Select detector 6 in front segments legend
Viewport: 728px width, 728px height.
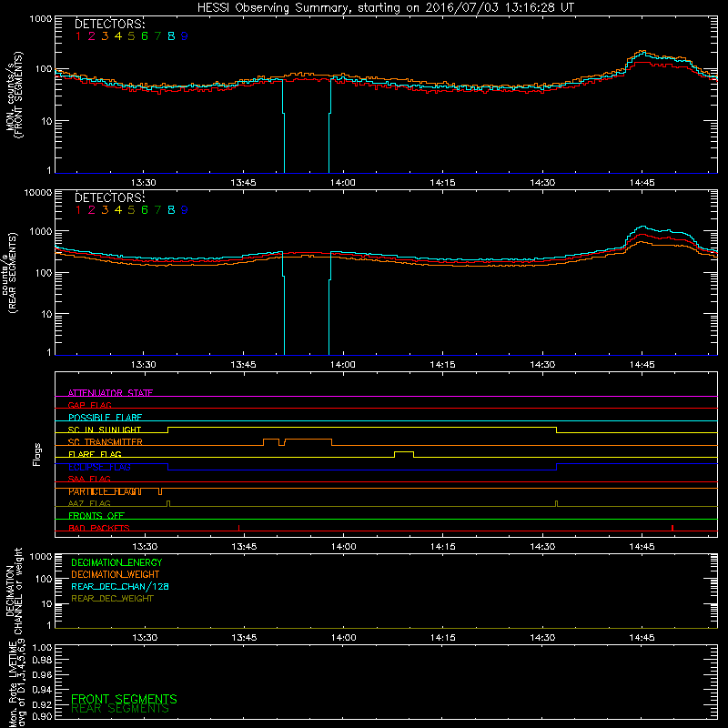(x=145, y=36)
